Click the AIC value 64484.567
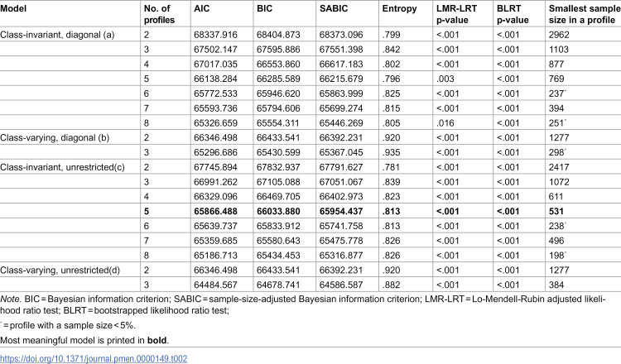 pyautogui.click(x=215, y=285)
